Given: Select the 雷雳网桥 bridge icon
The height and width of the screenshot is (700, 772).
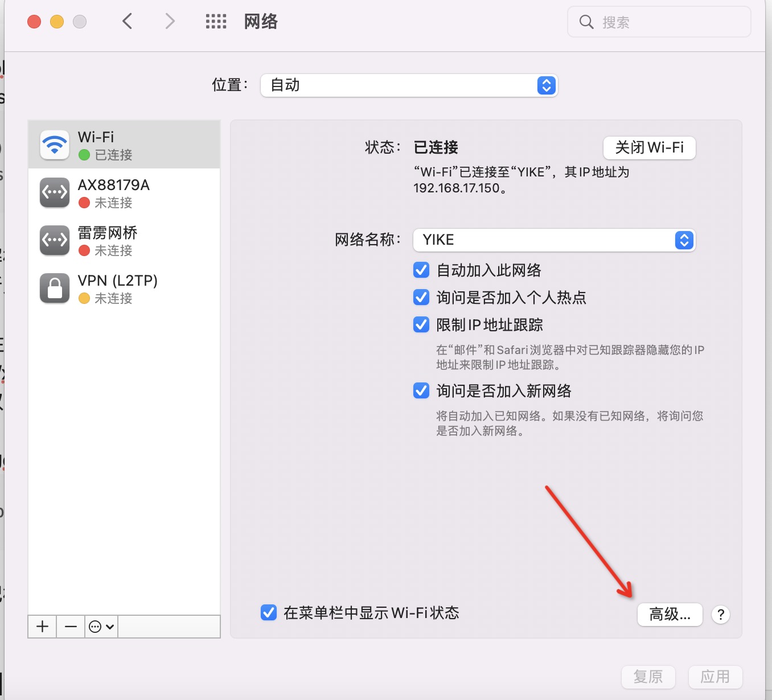Looking at the screenshot, I should (x=55, y=240).
